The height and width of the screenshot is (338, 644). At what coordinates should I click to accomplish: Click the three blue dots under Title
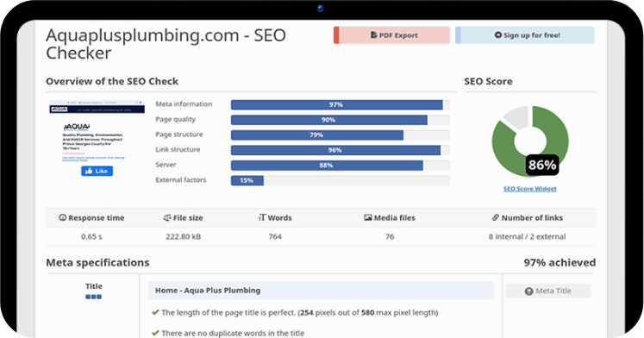click(x=94, y=297)
